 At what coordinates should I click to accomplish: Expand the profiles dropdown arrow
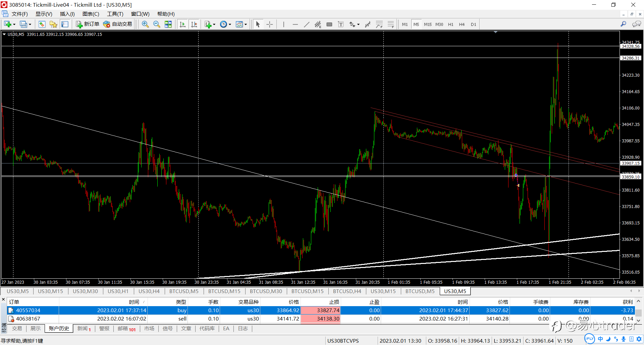pyautogui.click(x=30, y=24)
